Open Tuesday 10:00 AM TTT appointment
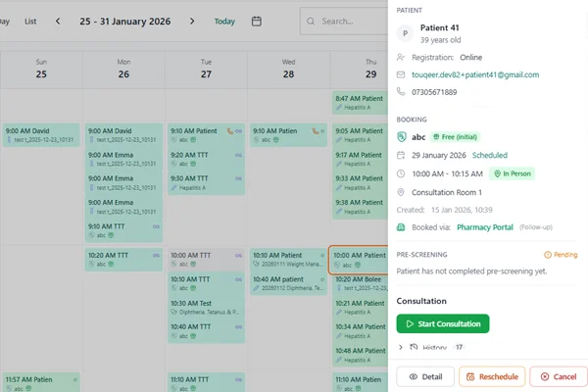Screen dimensions: 588x392 coord(206,259)
